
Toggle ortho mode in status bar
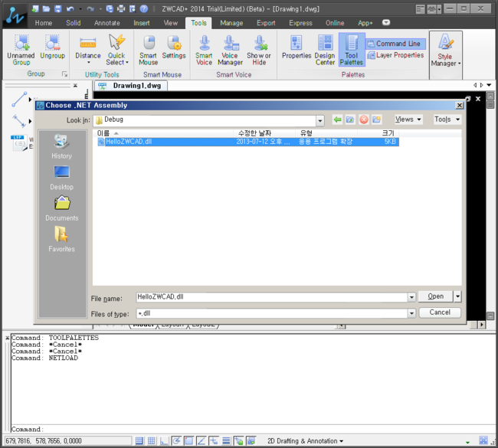coord(164,440)
